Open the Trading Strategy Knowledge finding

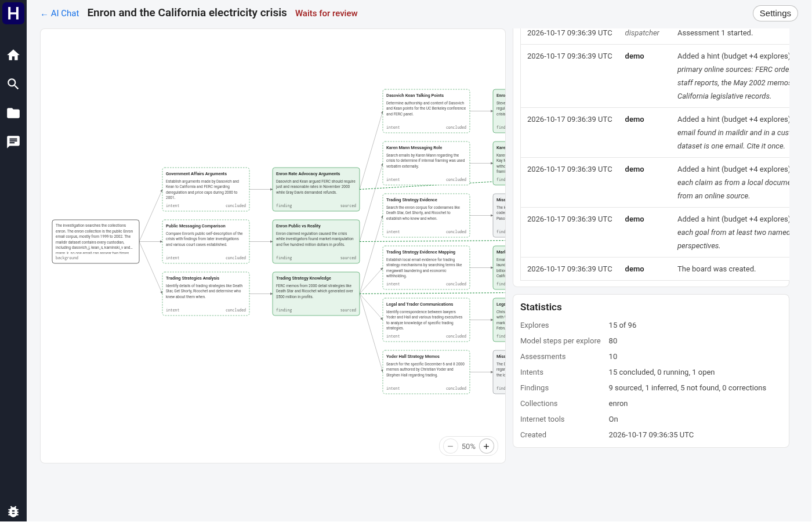(316, 293)
